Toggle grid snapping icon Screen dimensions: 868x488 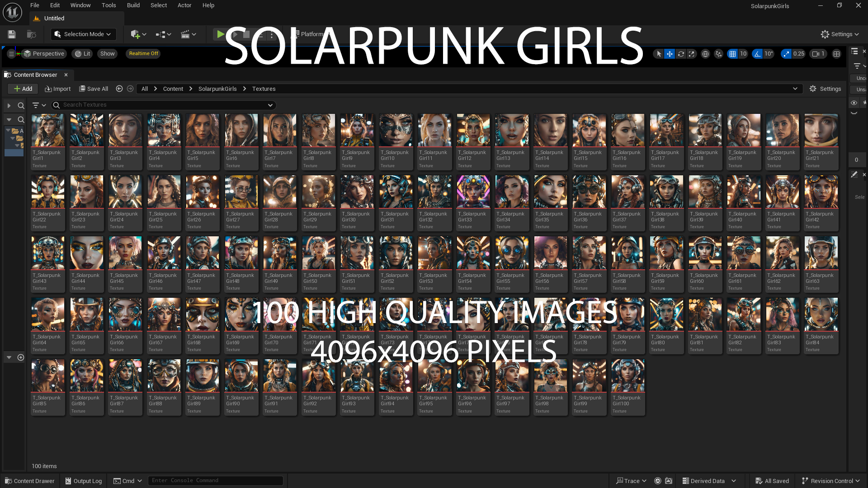(732, 54)
